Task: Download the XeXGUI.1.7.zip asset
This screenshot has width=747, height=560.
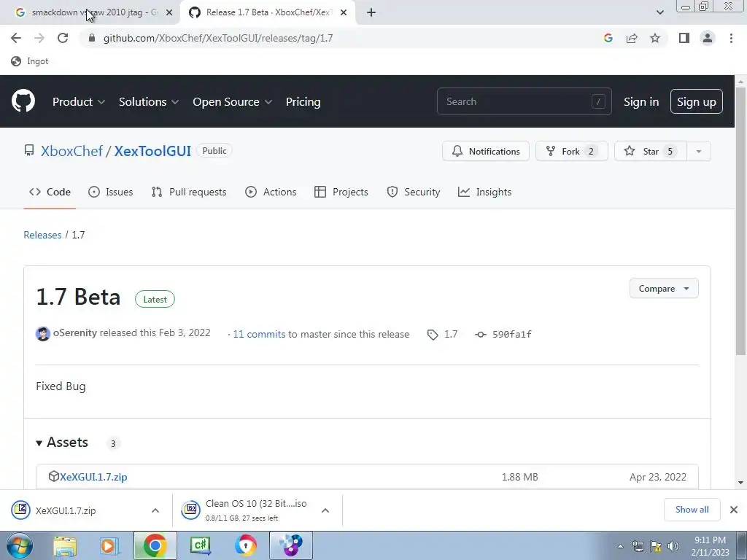Action: pyautogui.click(x=93, y=477)
